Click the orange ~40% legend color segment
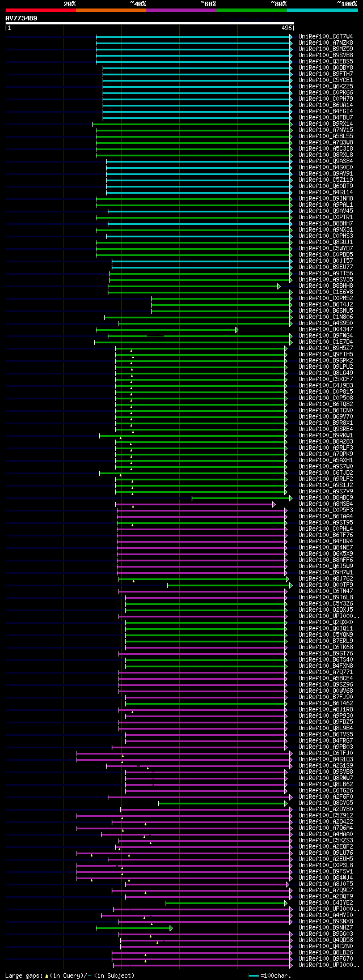 click(111, 10)
